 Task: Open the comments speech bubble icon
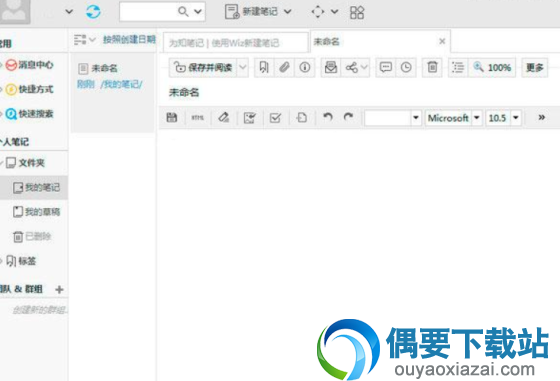(386, 67)
